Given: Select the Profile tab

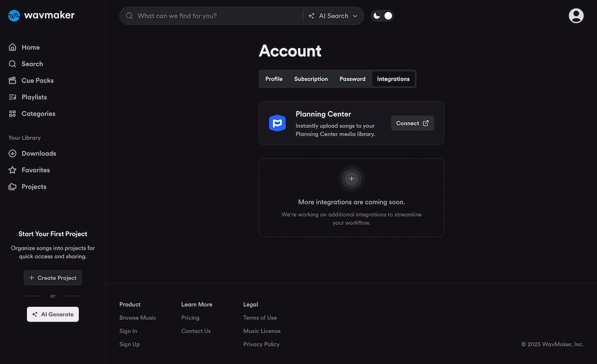Looking at the screenshot, I should tap(274, 79).
